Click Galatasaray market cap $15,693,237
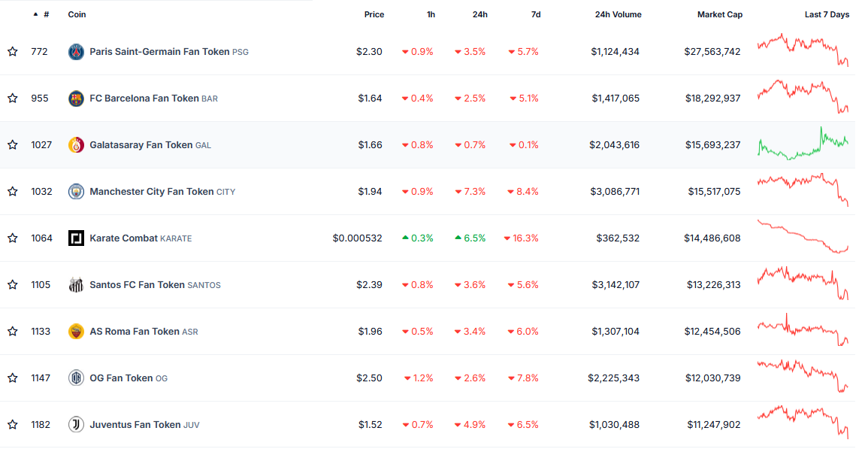868x449 pixels. click(x=712, y=144)
